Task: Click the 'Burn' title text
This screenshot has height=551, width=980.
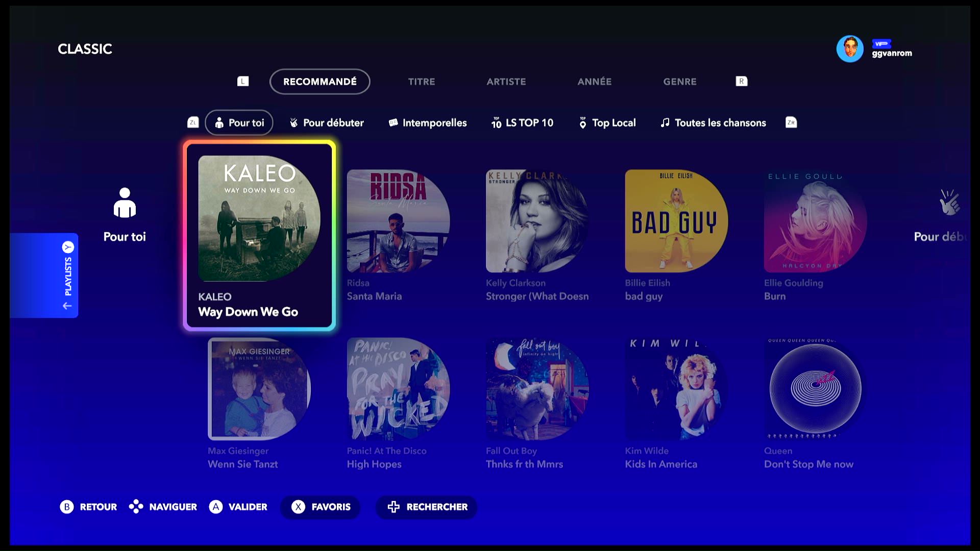Action: [x=775, y=296]
